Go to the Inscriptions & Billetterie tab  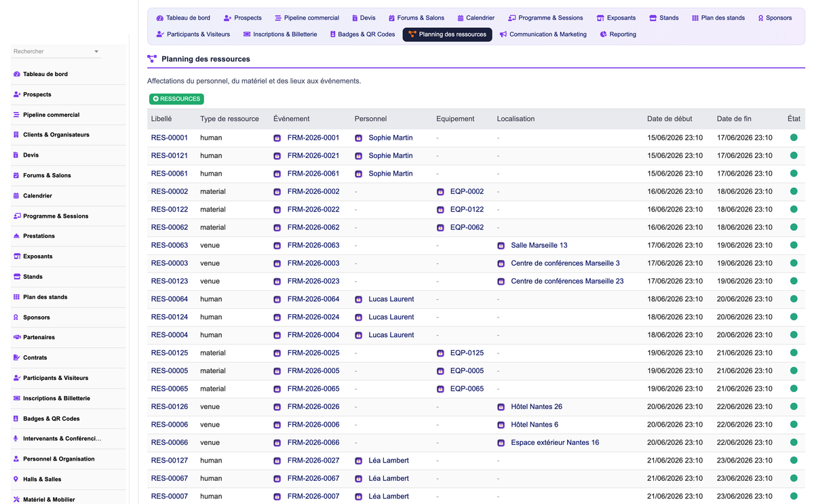pos(280,35)
